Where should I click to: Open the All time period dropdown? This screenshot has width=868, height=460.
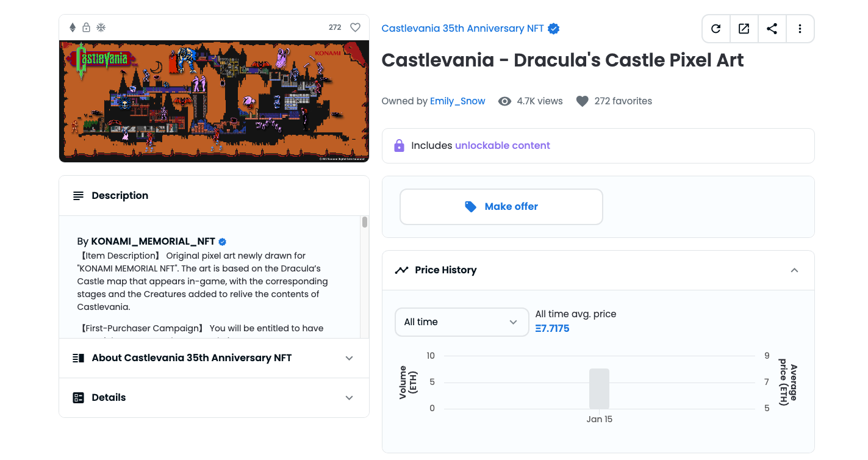tap(462, 322)
